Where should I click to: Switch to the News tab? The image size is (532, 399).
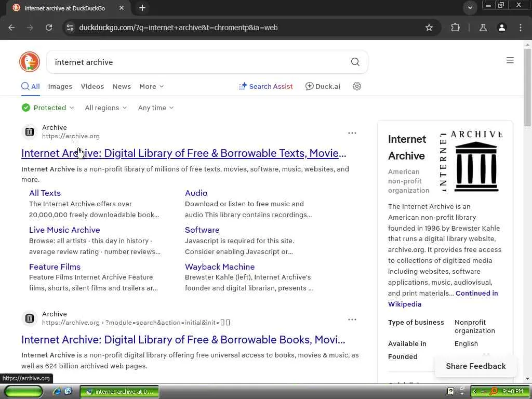click(x=122, y=86)
